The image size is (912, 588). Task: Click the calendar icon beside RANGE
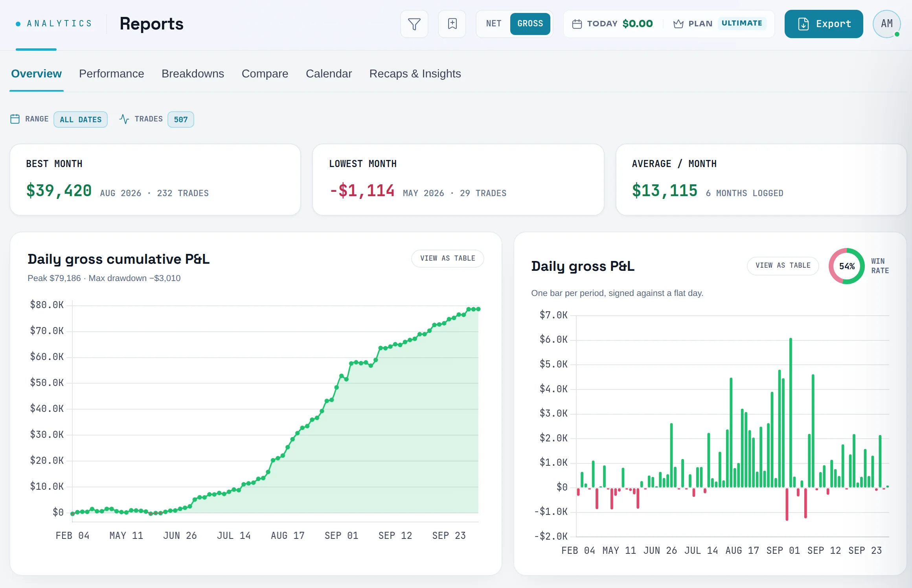[15, 119]
